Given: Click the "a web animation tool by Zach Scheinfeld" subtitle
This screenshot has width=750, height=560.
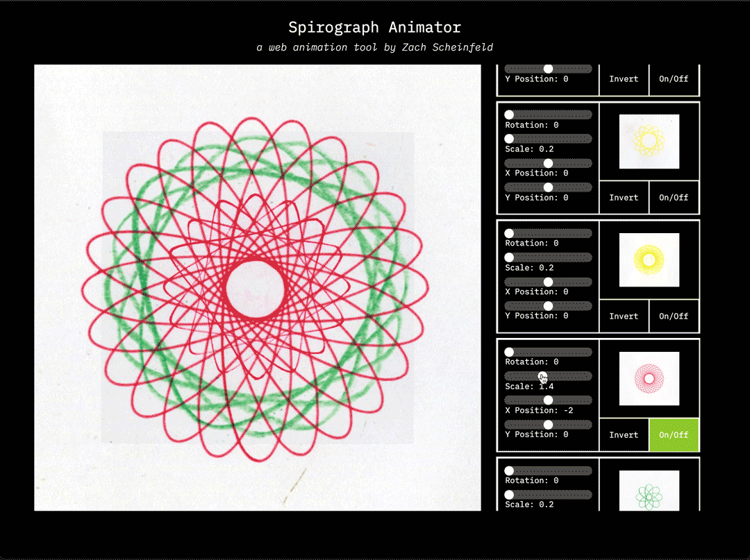Looking at the screenshot, I should (374, 47).
